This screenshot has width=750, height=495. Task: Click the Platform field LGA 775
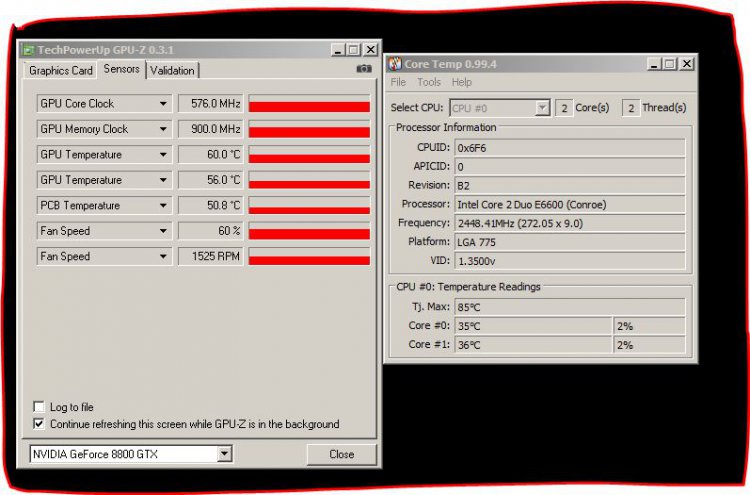click(x=569, y=242)
